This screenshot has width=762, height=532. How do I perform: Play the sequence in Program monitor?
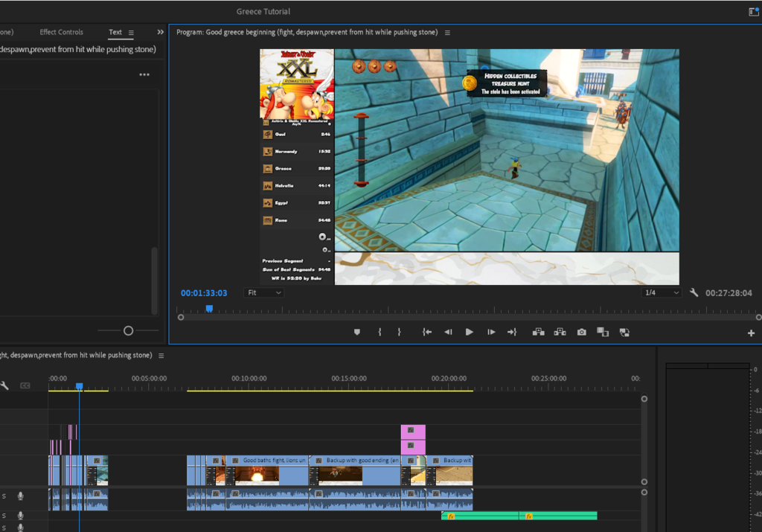[469, 333]
